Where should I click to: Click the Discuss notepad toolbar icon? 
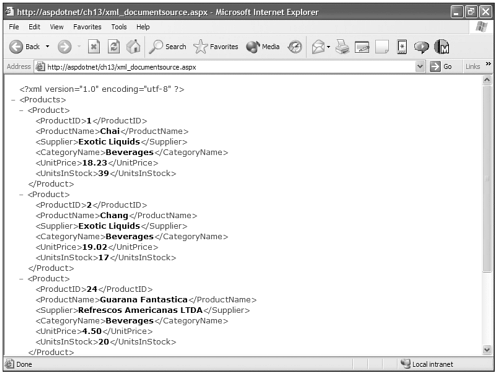point(382,47)
